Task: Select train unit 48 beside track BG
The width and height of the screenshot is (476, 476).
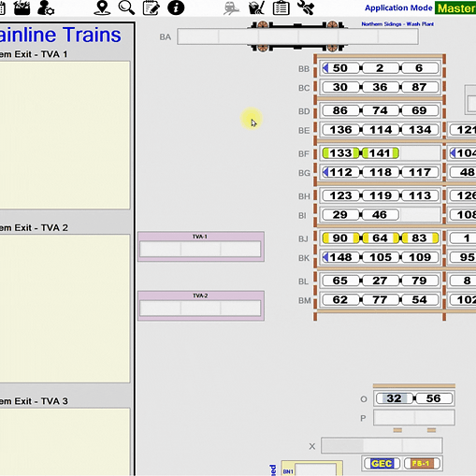Action: click(x=463, y=172)
